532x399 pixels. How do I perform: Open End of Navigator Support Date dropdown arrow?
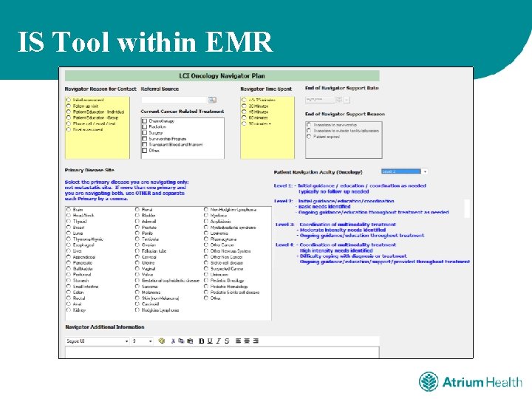(x=347, y=100)
